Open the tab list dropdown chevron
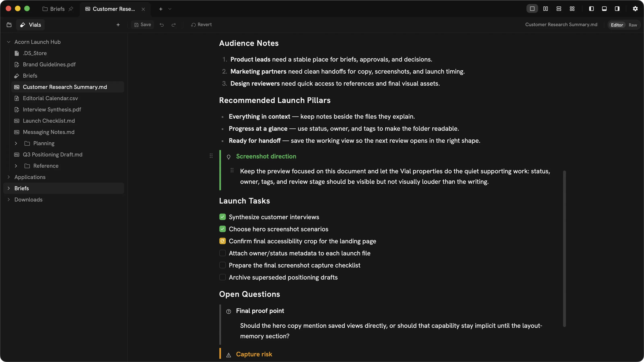The width and height of the screenshot is (644, 362). 170,9
